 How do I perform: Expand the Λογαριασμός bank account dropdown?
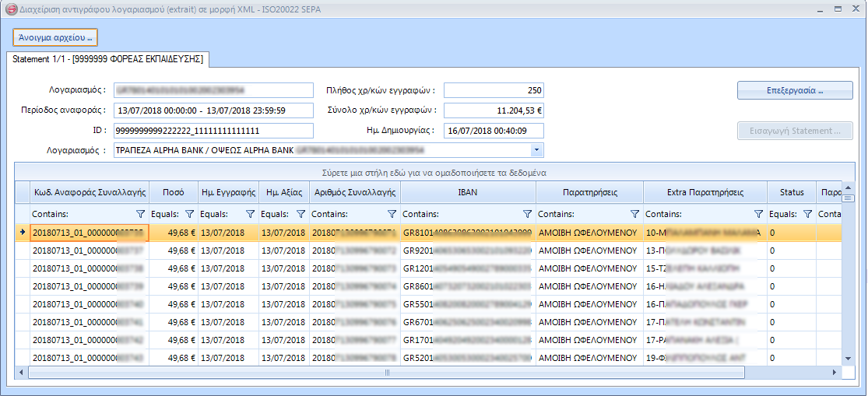tap(536, 150)
